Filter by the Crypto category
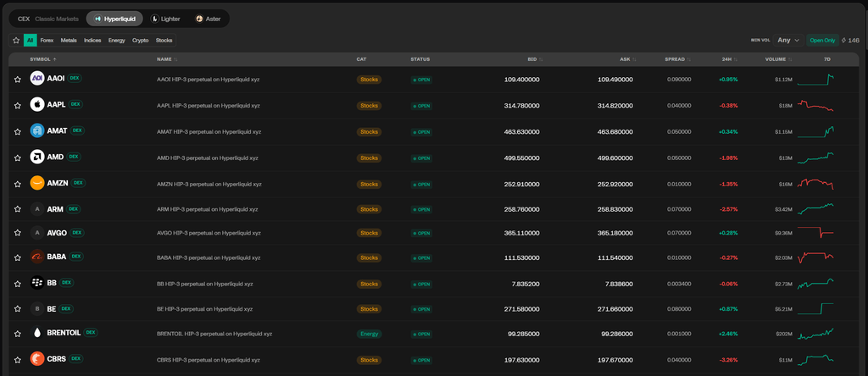 (141, 41)
